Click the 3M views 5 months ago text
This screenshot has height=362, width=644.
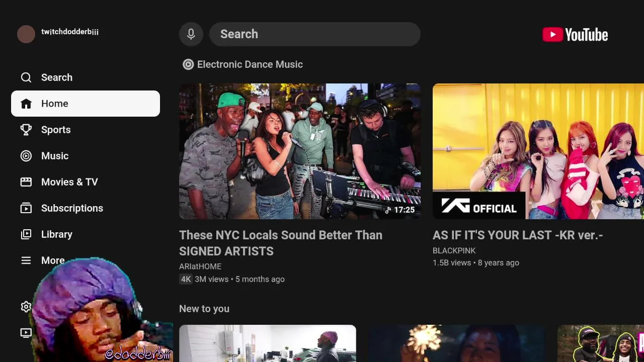(x=240, y=279)
